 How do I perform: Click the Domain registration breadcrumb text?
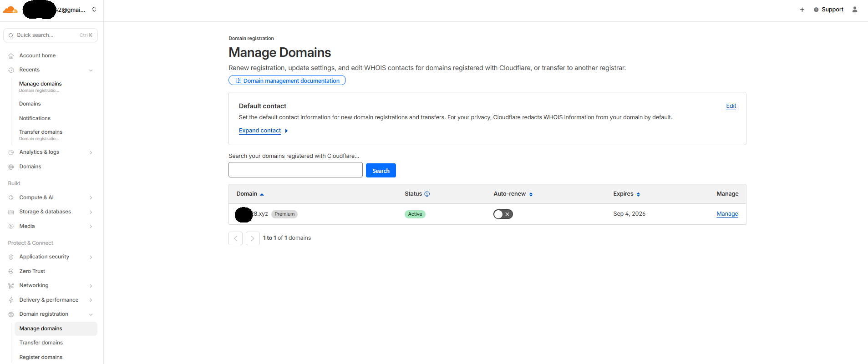tap(251, 39)
